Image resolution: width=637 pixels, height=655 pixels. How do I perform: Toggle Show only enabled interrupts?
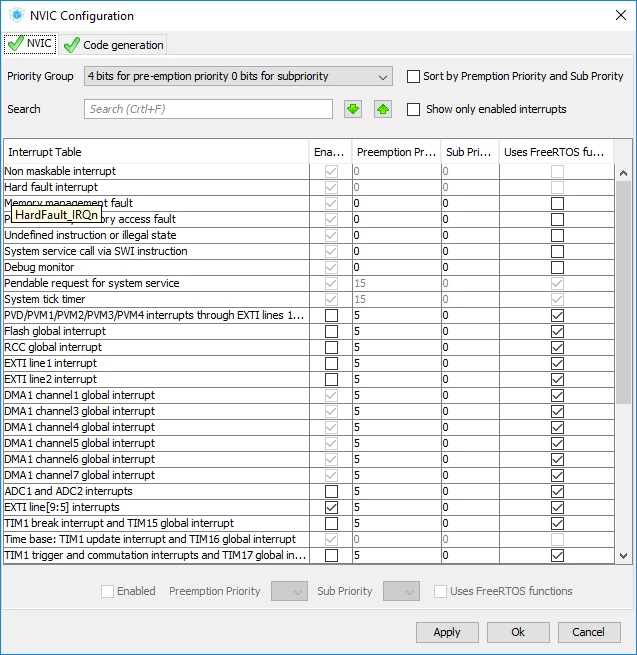pyautogui.click(x=413, y=109)
